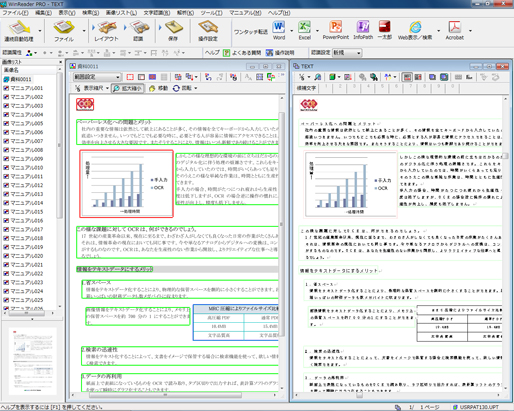Viewport: 514px width, 411px height.
Task: Send result to Excel
Action: [x=304, y=30]
